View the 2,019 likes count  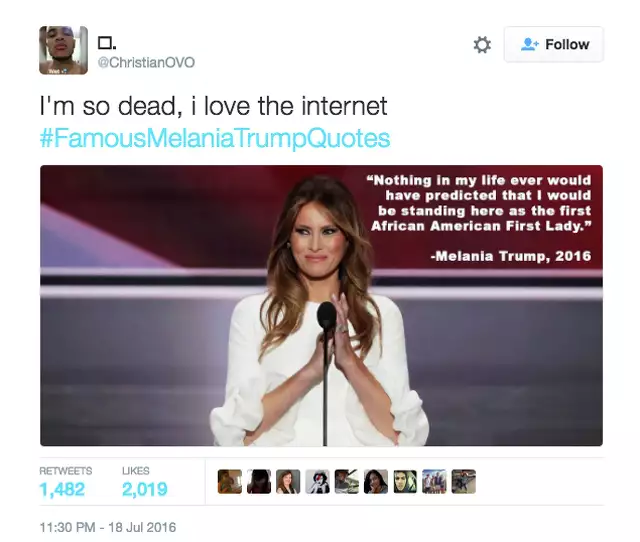click(144, 489)
